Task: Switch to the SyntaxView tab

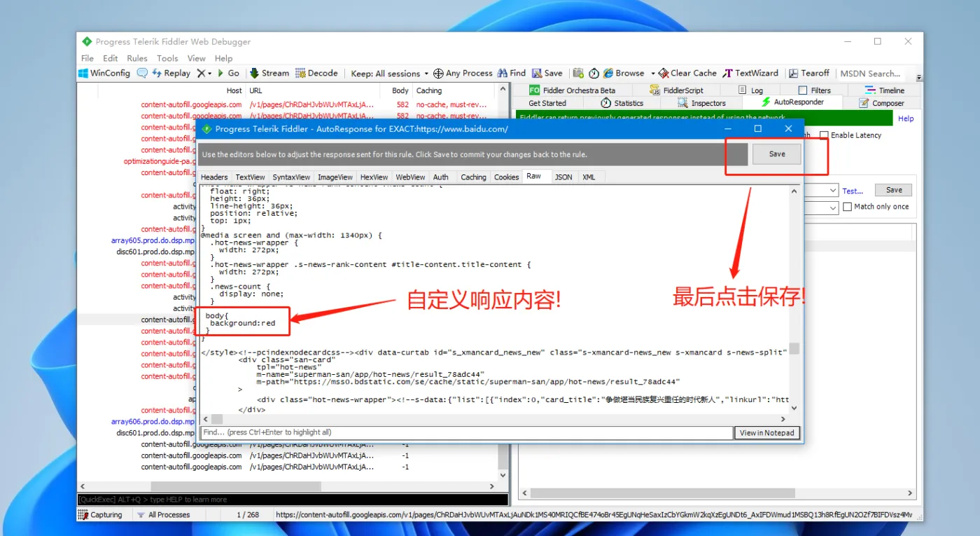Action: [x=291, y=177]
